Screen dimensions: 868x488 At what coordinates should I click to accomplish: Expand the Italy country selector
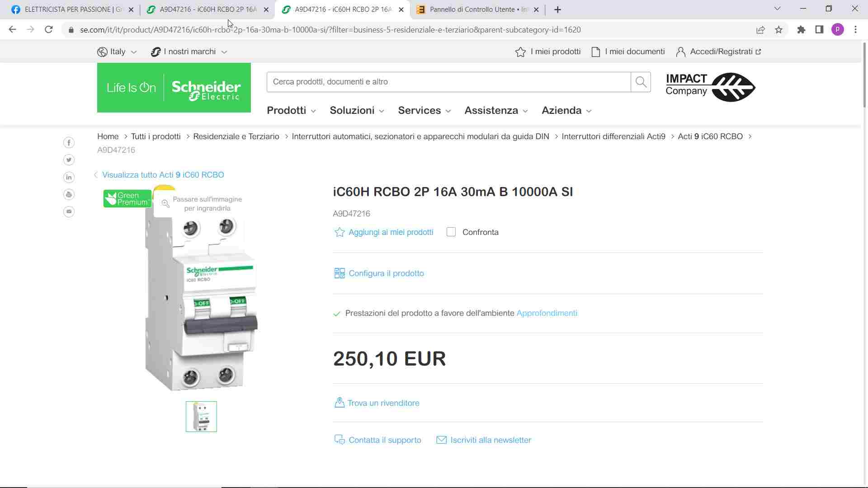[x=117, y=52]
